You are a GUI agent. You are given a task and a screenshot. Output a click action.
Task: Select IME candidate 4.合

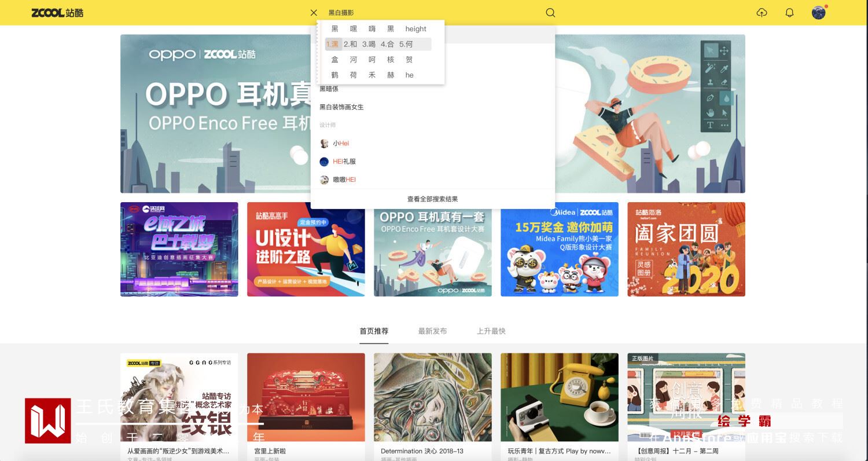387,44
